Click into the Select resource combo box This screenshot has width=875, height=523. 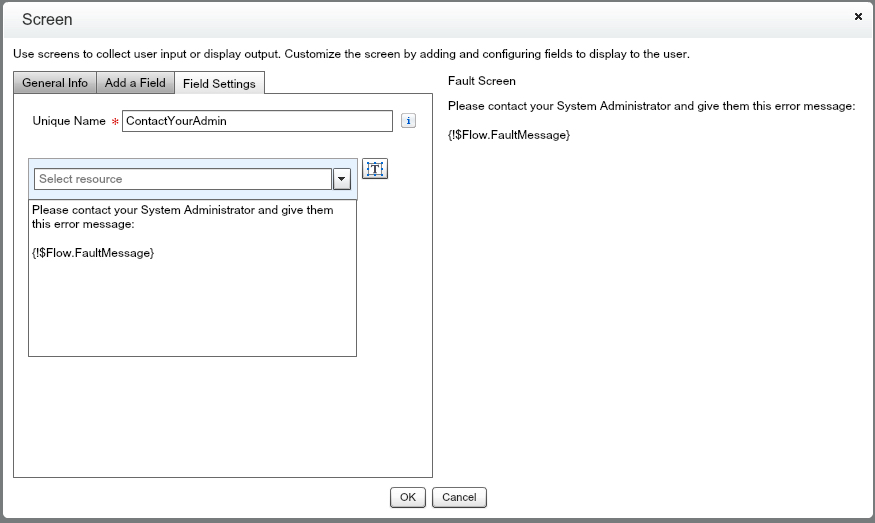(x=182, y=179)
